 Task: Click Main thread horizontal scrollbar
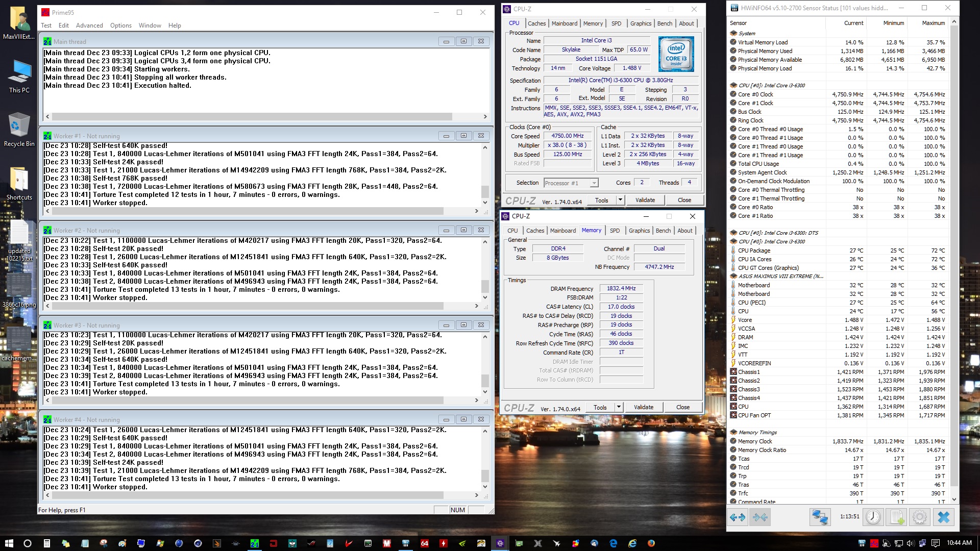click(266, 116)
